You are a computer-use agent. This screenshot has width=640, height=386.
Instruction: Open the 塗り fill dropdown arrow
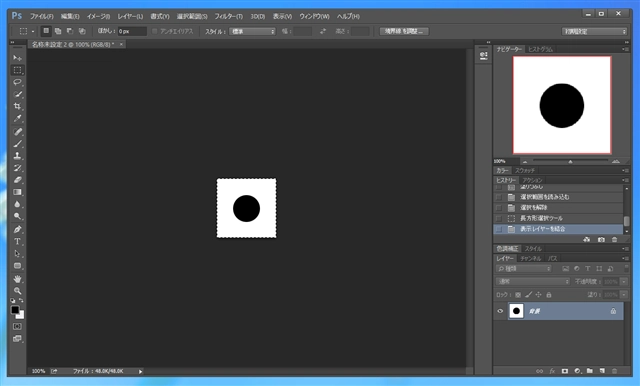coord(624,295)
